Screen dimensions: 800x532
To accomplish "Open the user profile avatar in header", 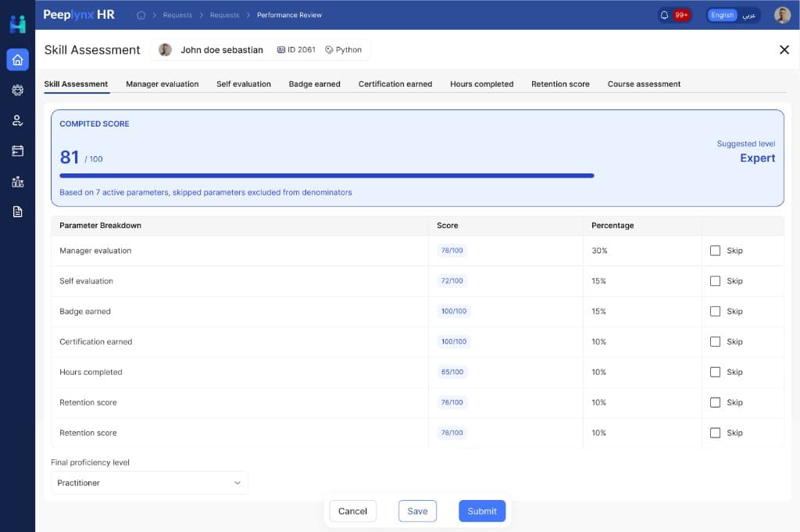I will [782, 15].
